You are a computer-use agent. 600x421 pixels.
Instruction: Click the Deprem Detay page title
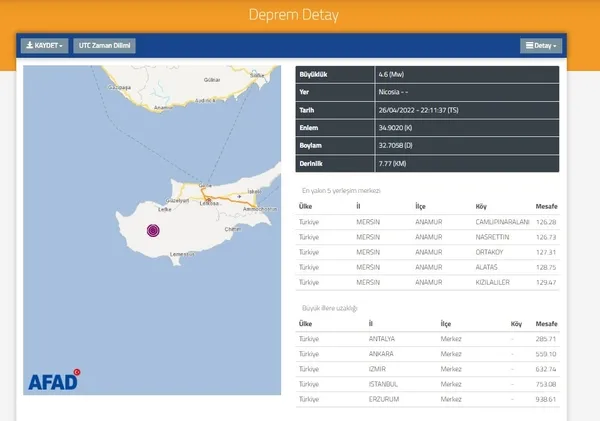293,15
